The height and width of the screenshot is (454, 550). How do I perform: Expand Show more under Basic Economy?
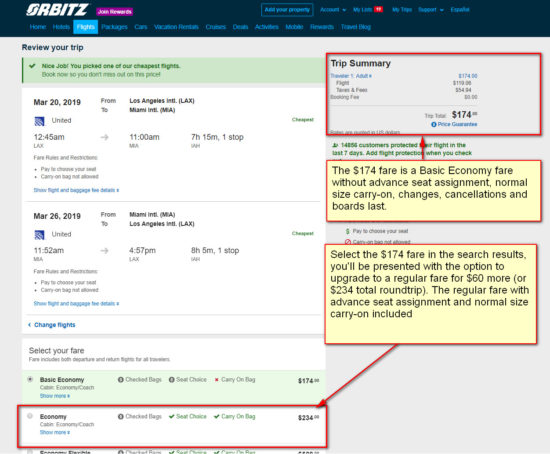click(55, 396)
